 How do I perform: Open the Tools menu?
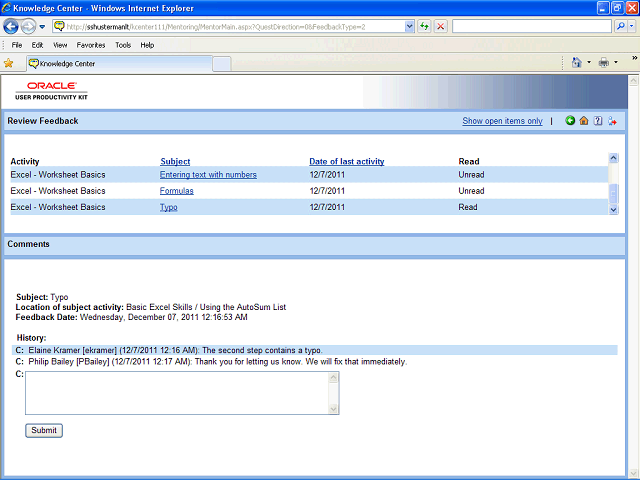[123, 45]
